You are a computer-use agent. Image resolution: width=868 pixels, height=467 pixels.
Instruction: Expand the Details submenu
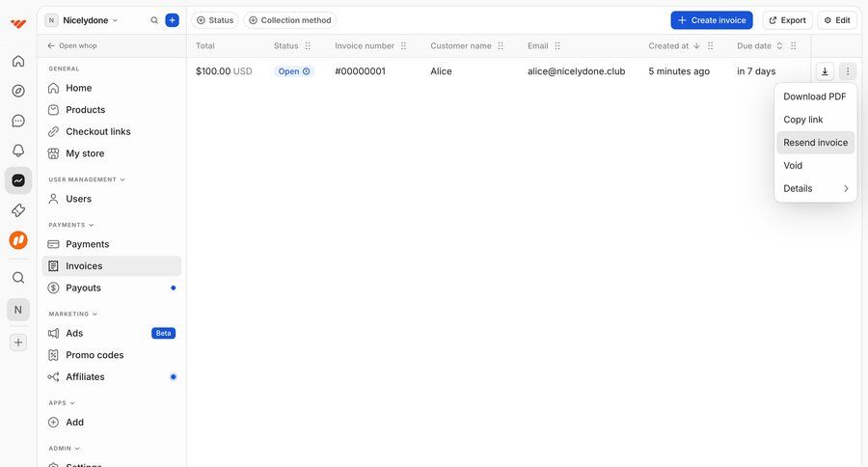[x=815, y=188]
